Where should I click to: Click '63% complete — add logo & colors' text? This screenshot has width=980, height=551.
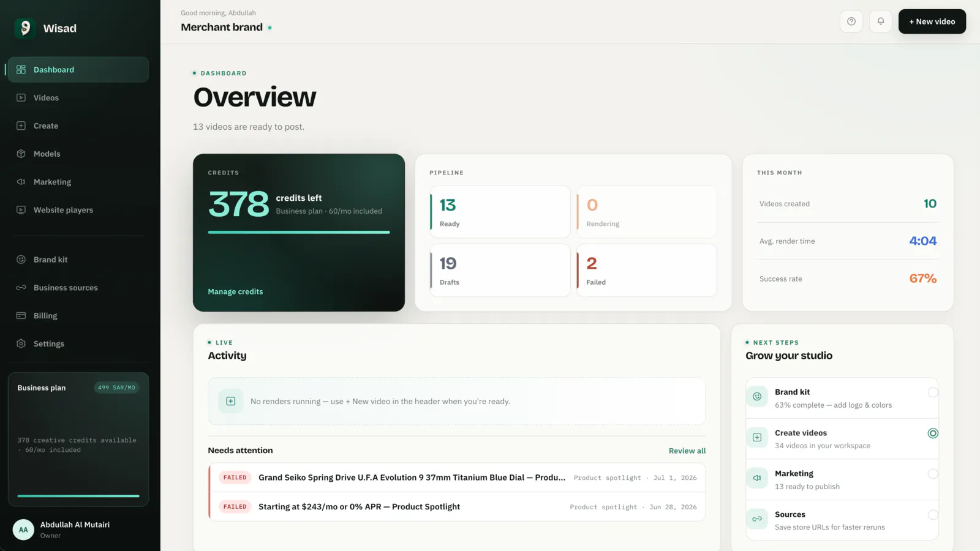833,405
